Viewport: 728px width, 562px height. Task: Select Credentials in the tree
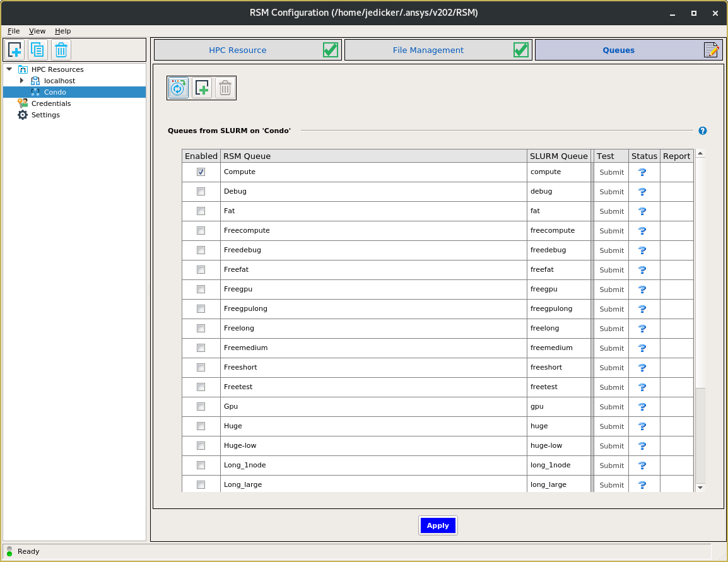51,103
